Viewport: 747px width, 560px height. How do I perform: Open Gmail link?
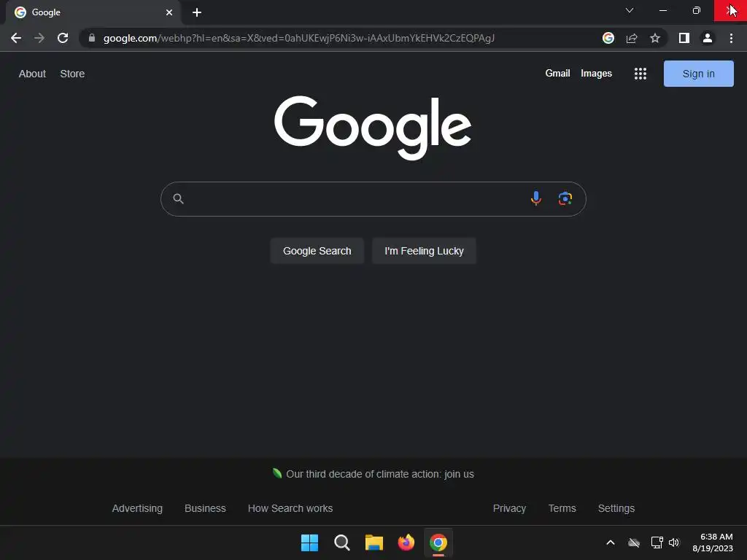coord(557,74)
